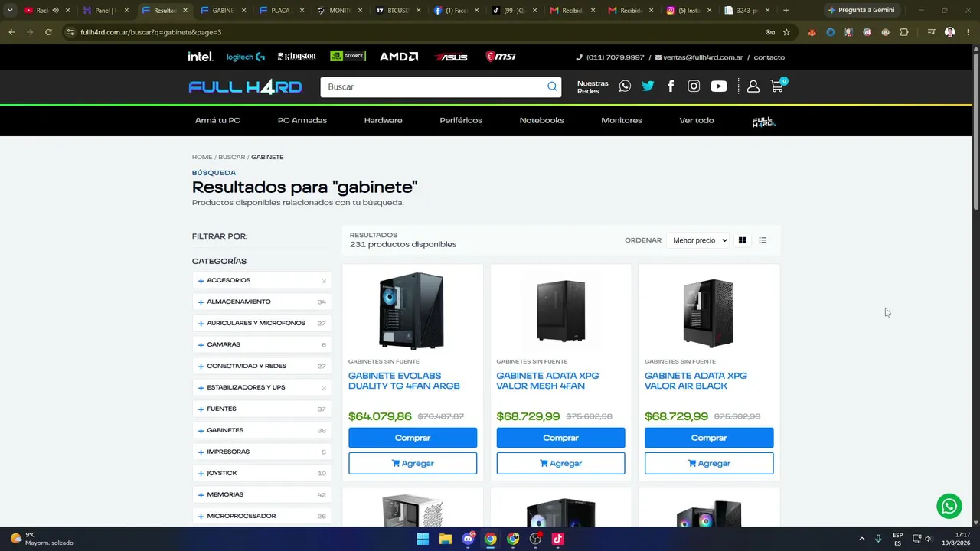Click Comprar for Adata XPG Valor Air Black
Screen dimensions: 980x551
709,438
